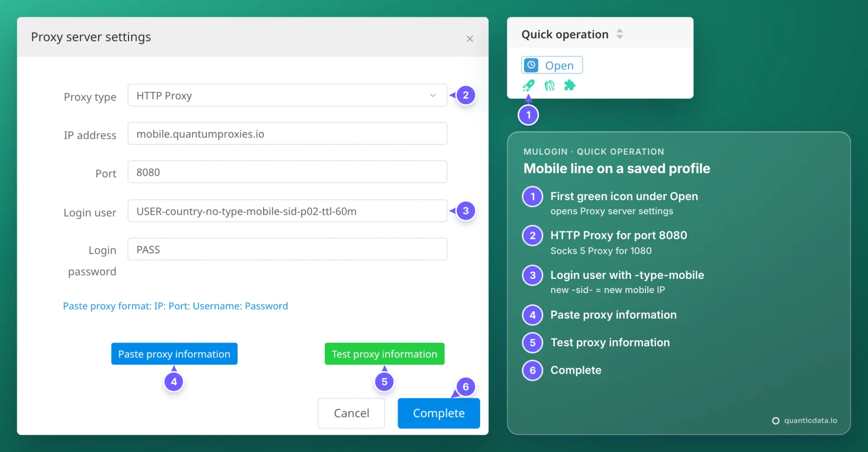Click the Login user input field

tap(288, 211)
